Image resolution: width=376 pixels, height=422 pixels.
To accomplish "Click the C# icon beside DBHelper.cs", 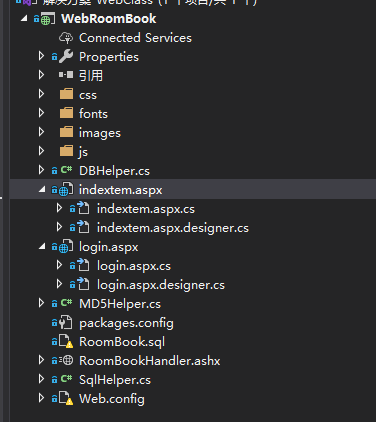I will 66,171.
